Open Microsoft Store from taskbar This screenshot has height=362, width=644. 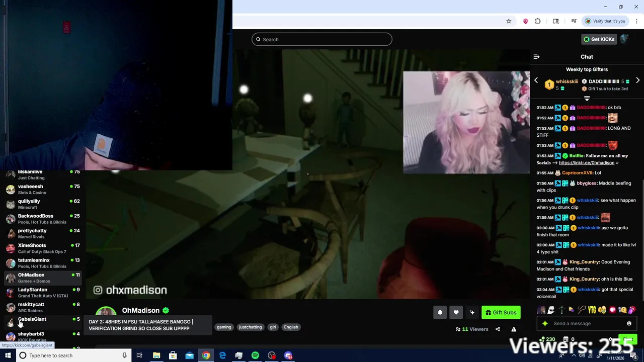pyautogui.click(x=173, y=355)
